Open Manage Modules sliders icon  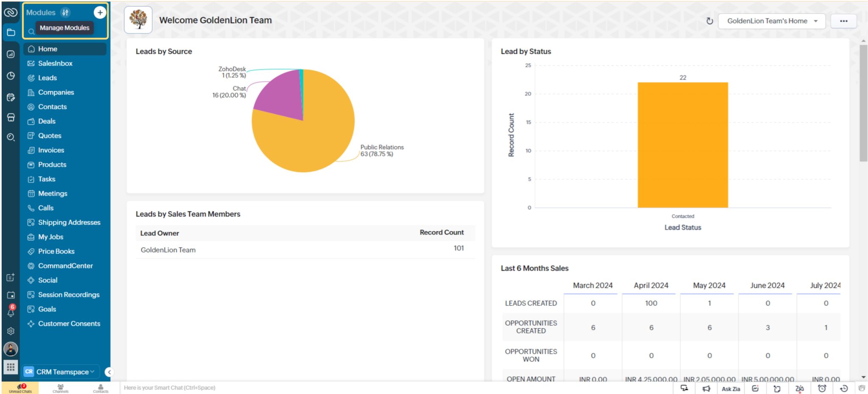coord(65,12)
